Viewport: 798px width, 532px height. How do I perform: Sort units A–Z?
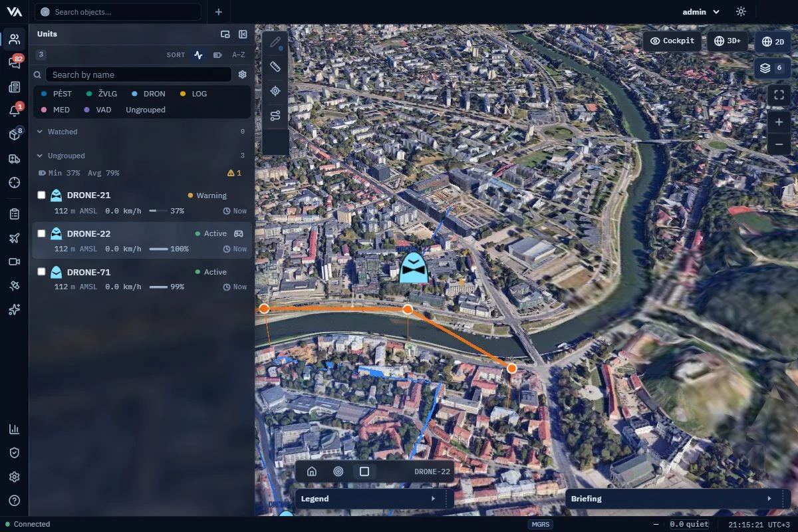pyautogui.click(x=238, y=55)
